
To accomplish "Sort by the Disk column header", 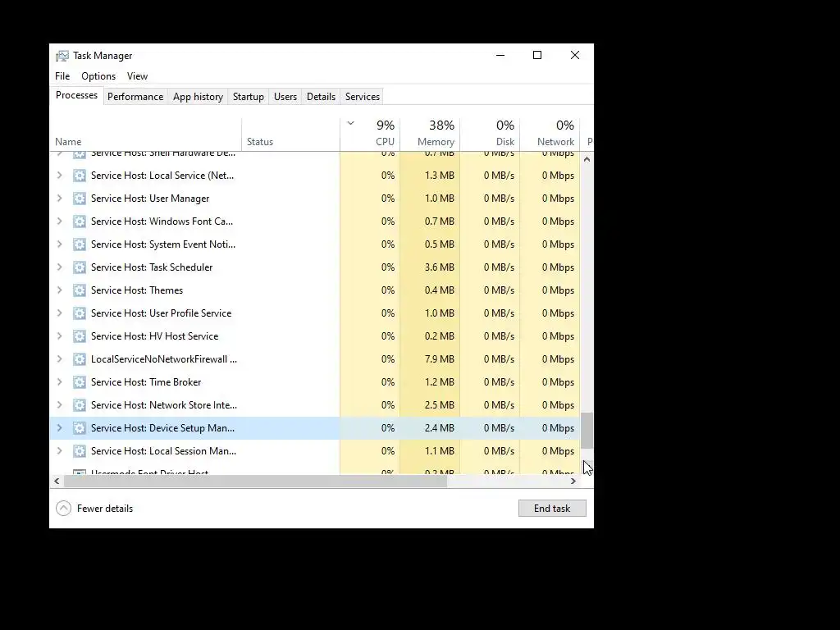I will pyautogui.click(x=491, y=134).
